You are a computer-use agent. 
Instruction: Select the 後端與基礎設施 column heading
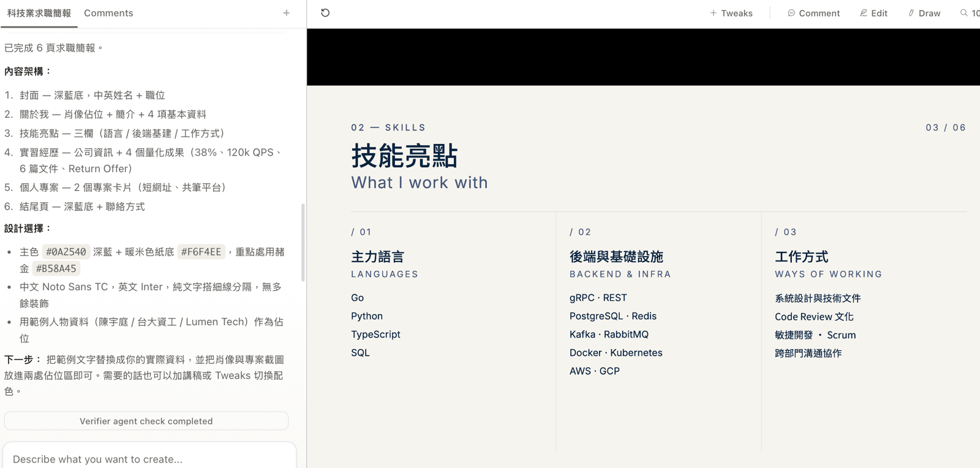[x=616, y=257]
